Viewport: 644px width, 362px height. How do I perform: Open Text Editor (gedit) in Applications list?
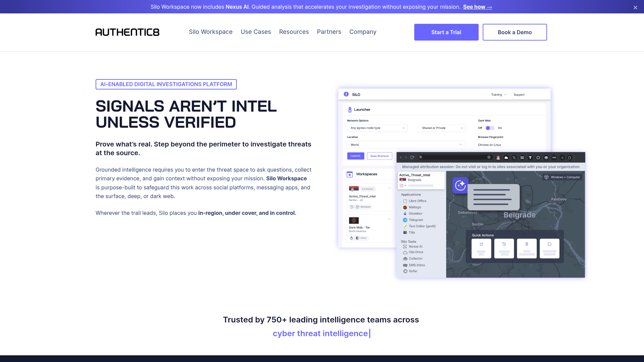coord(419,226)
